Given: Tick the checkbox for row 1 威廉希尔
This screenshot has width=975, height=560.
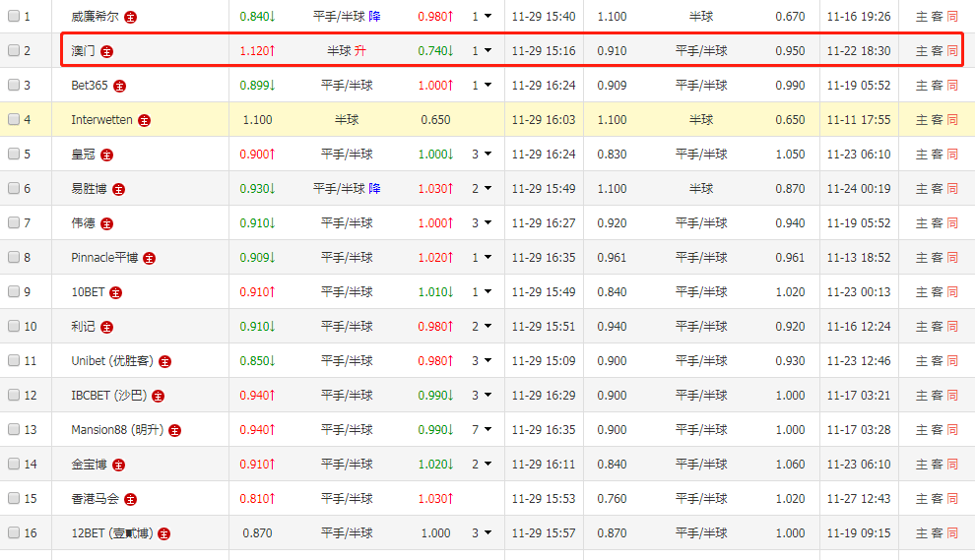Looking at the screenshot, I should coord(14,16).
